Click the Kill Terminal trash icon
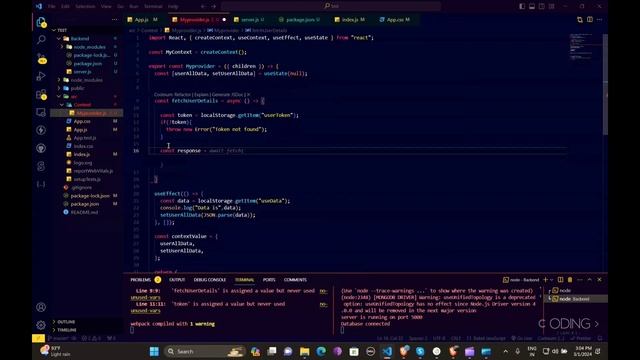 (x=570, y=280)
